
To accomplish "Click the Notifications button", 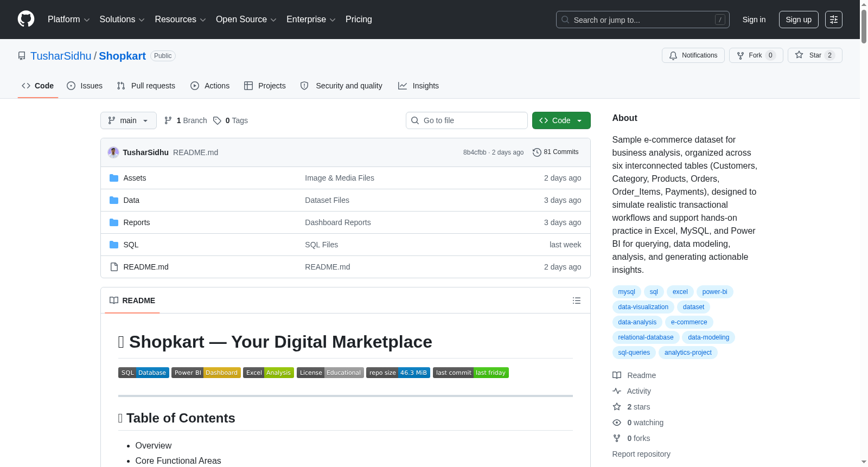I will pos(693,55).
